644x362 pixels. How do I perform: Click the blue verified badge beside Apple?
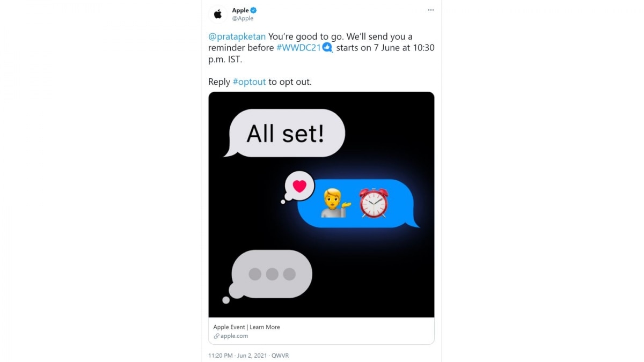254,10
